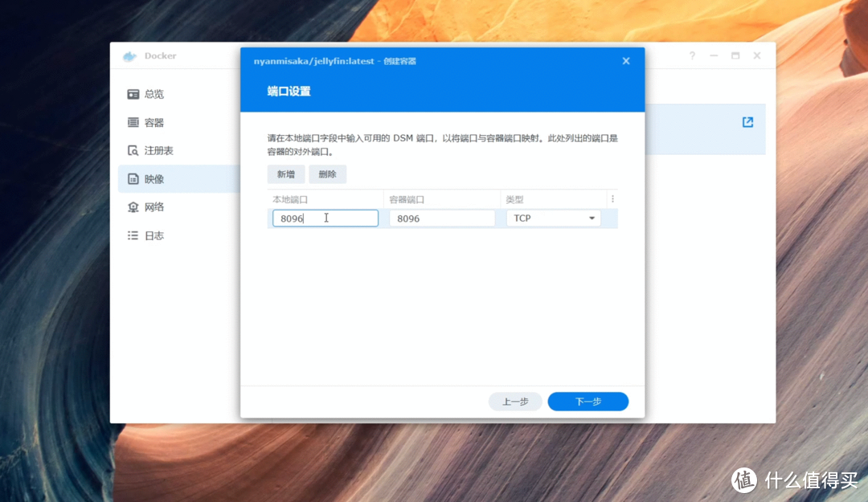The image size is (868, 502).
Task: Click the 删除 delete port button
Action: click(x=326, y=173)
